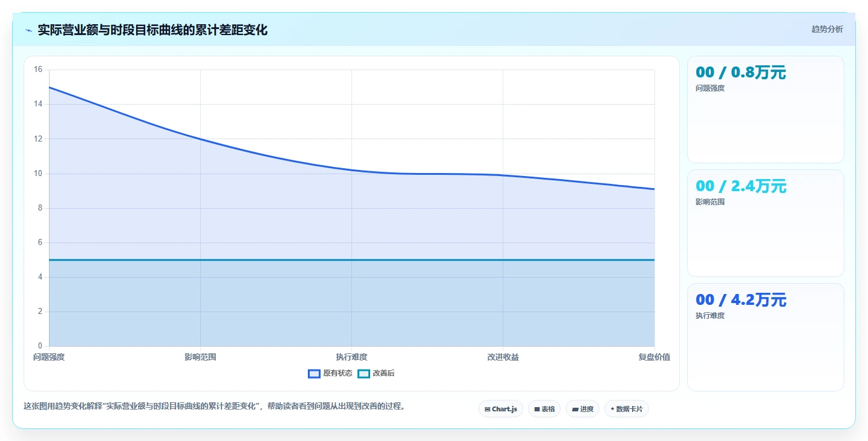The width and height of the screenshot is (868, 441).
Task: Click the 复盘价值 x-axis label
Action: coord(654,357)
